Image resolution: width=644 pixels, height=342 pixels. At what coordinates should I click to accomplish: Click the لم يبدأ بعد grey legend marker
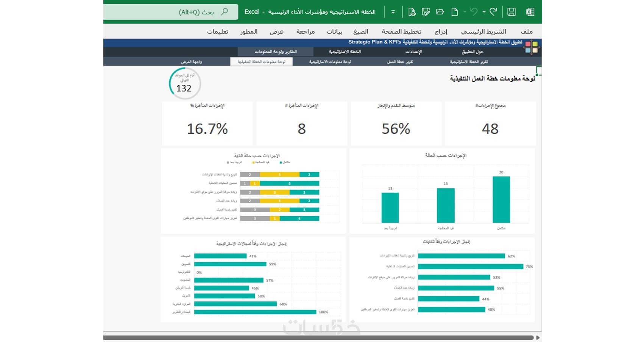228,162
